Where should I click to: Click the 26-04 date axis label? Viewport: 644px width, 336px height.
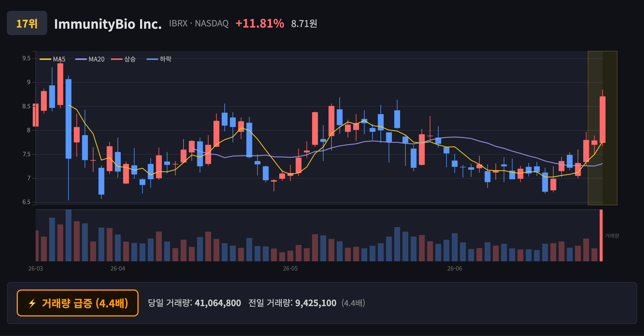pyautogui.click(x=118, y=269)
